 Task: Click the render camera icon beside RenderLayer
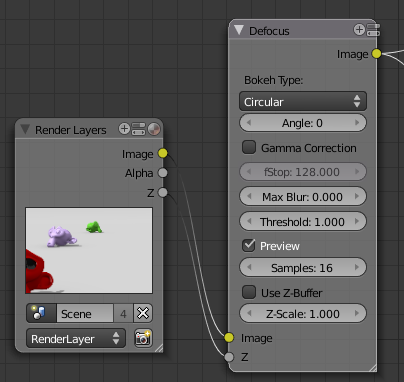[x=143, y=338]
